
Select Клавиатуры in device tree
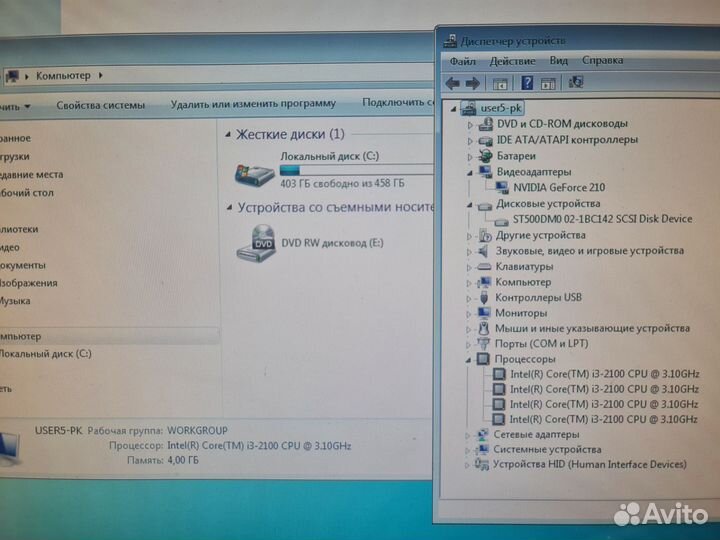(x=524, y=267)
